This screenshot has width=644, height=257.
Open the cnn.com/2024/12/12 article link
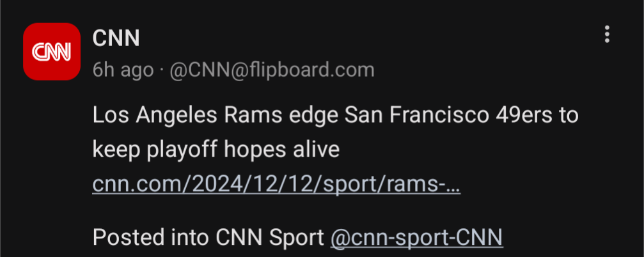tap(276, 185)
